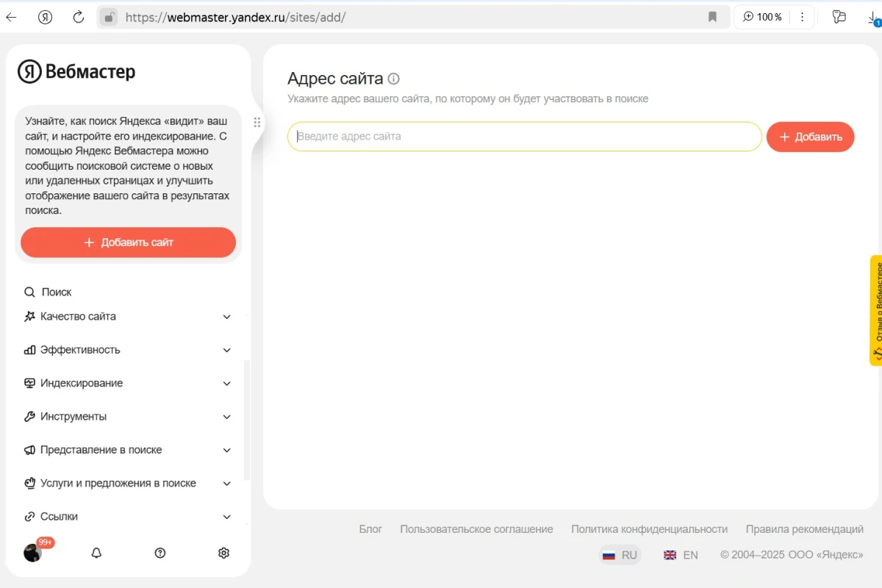Click the Качество сайта icon

[x=29, y=316]
